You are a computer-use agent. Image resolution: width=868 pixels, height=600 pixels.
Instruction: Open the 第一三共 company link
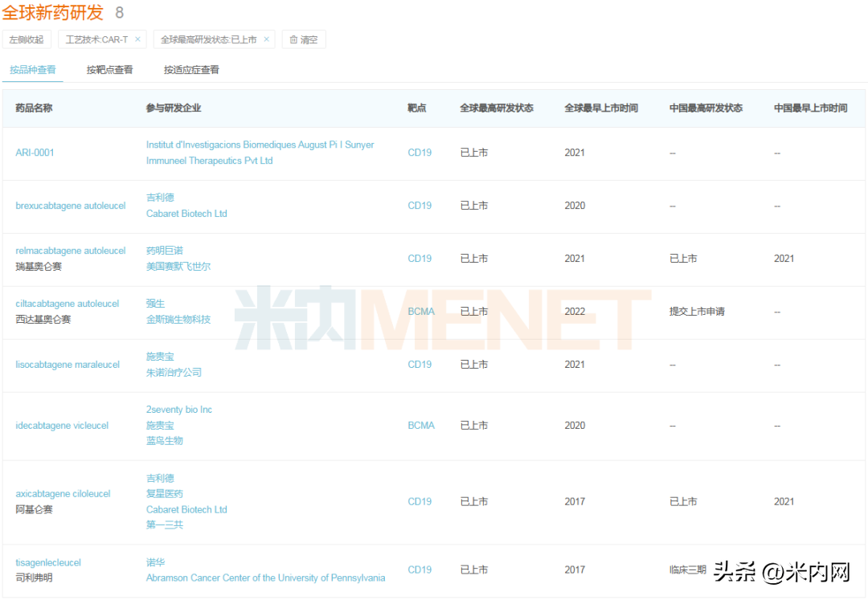pyautogui.click(x=165, y=524)
